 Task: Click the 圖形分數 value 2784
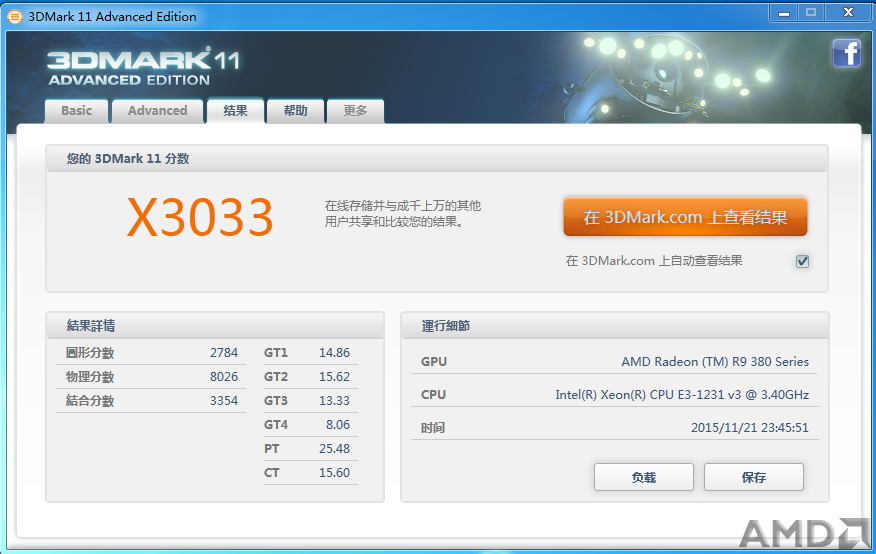click(224, 353)
